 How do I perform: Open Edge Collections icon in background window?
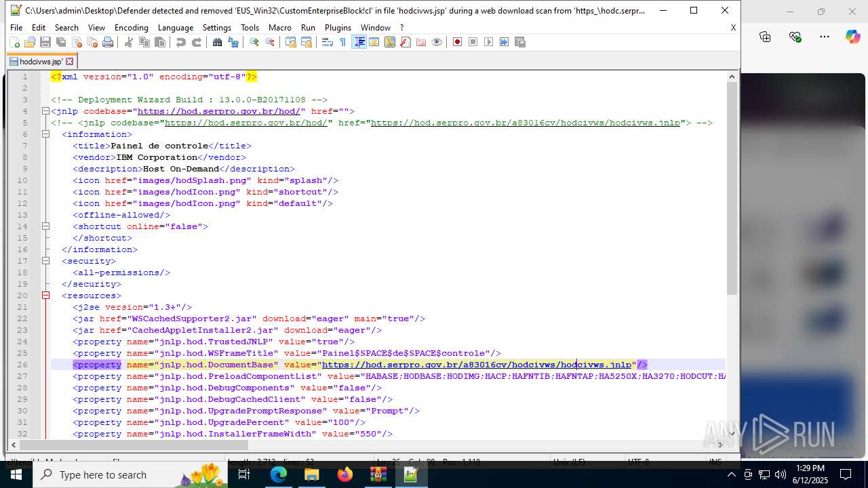[x=765, y=37]
